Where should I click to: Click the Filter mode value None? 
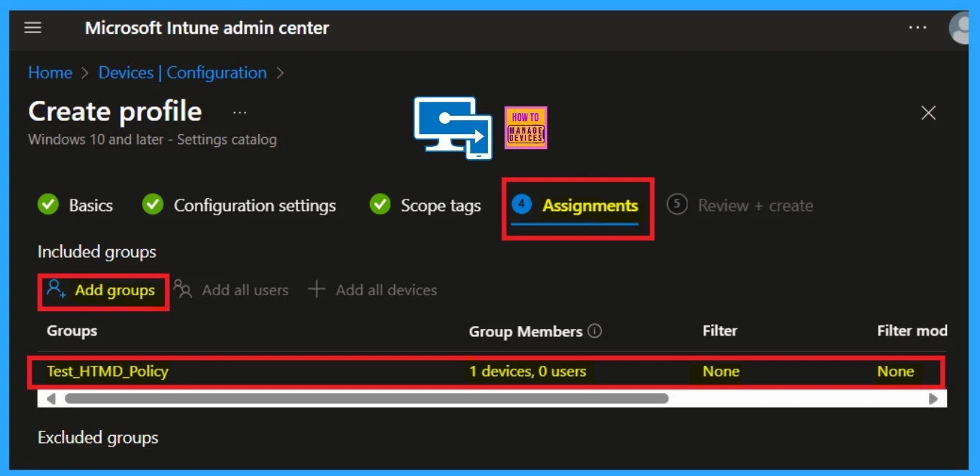pos(896,372)
